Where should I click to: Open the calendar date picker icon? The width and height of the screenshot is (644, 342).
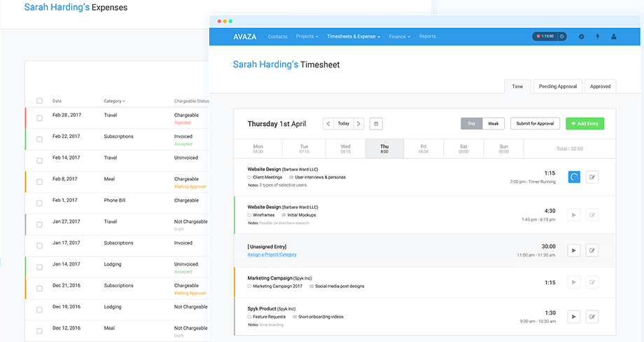376,124
